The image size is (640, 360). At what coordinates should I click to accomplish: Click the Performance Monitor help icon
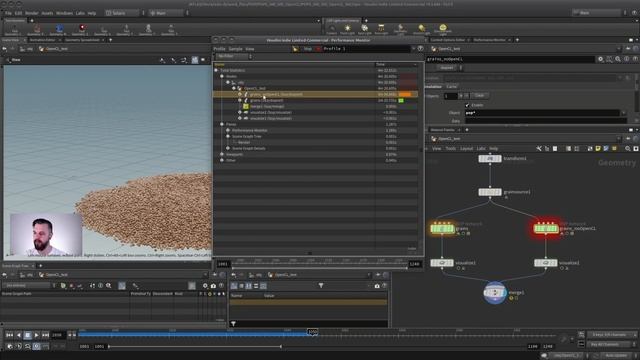click(x=420, y=49)
